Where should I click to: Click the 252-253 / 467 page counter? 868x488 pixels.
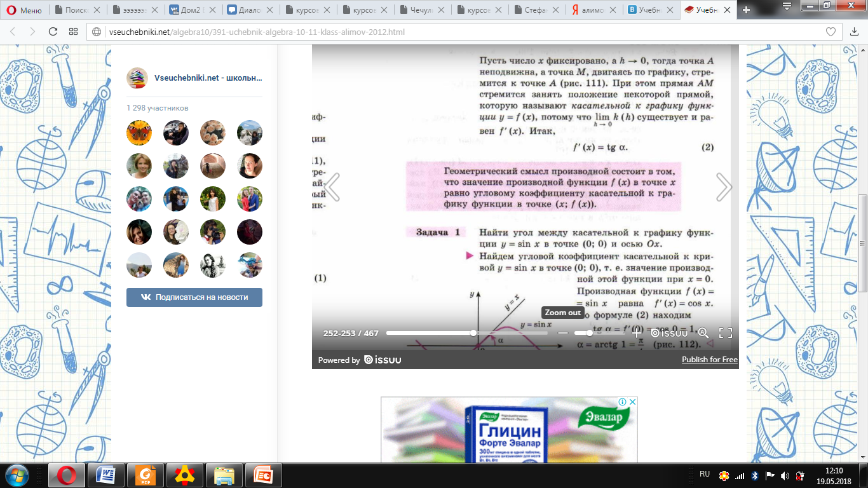pos(351,333)
